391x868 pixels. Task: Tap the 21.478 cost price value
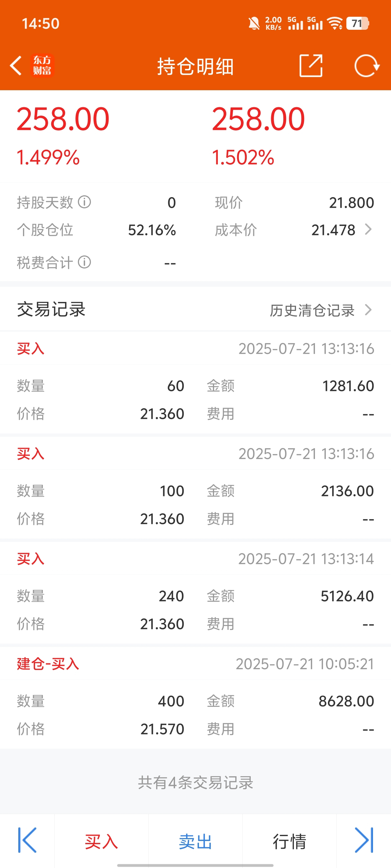(333, 230)
